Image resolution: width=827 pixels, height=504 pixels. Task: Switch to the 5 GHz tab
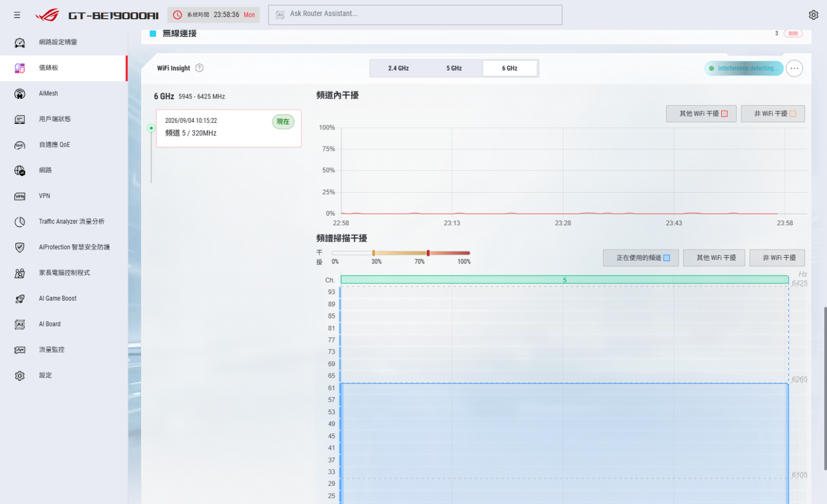tap(454, 68)
